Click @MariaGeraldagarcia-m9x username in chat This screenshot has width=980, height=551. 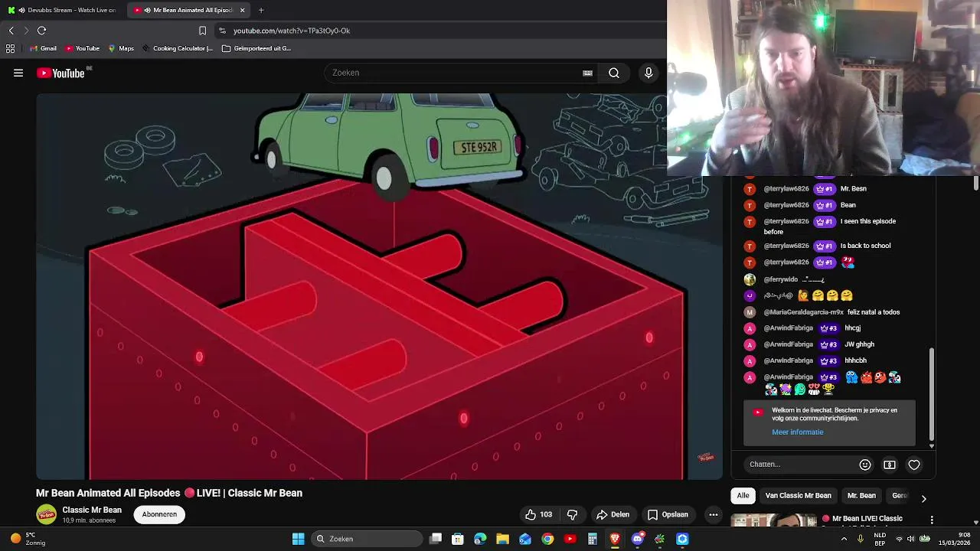click(x=803, y=312)
